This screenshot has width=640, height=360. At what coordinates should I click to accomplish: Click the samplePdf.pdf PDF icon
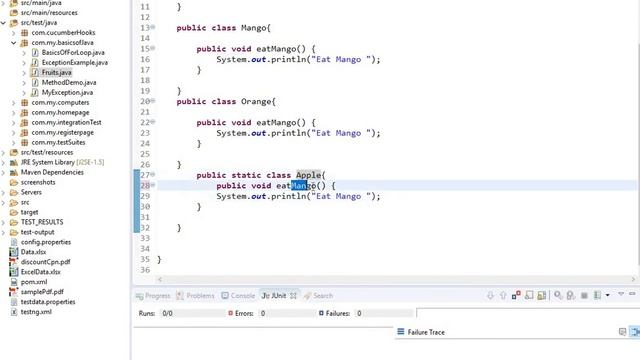click(x=14, y=292)
